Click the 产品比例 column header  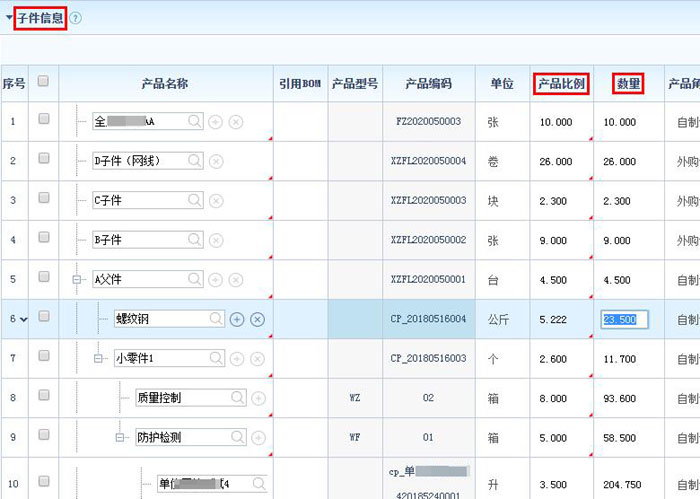point(561,84)
